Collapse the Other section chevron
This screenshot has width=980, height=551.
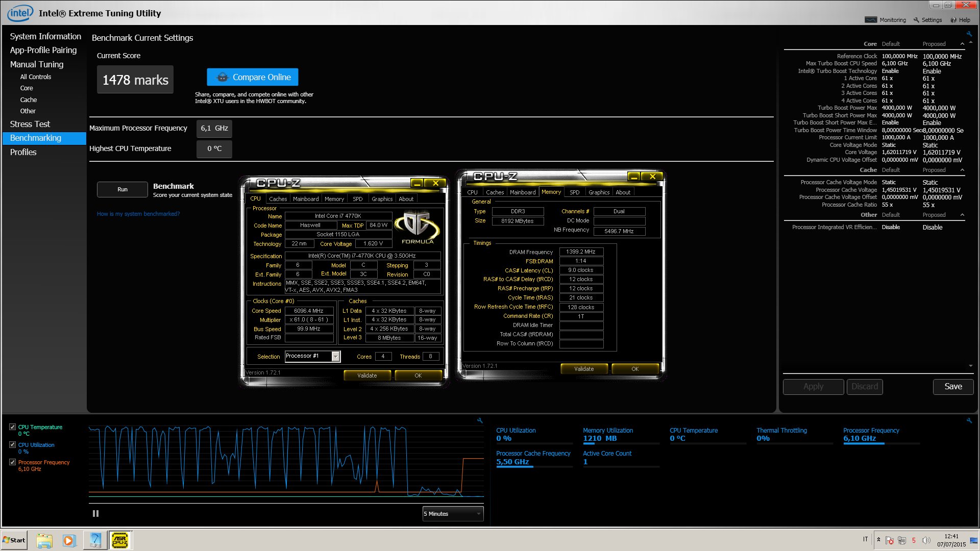(962, 215)
